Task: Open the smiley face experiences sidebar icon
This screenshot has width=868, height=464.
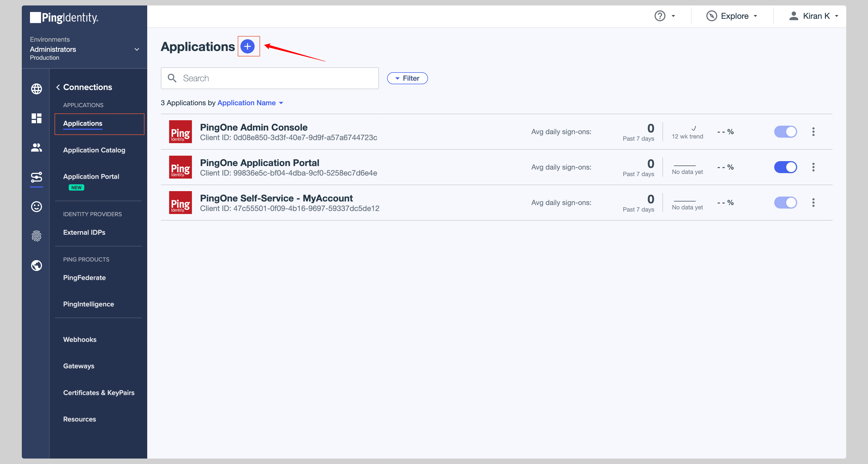Action: point(36,206)
